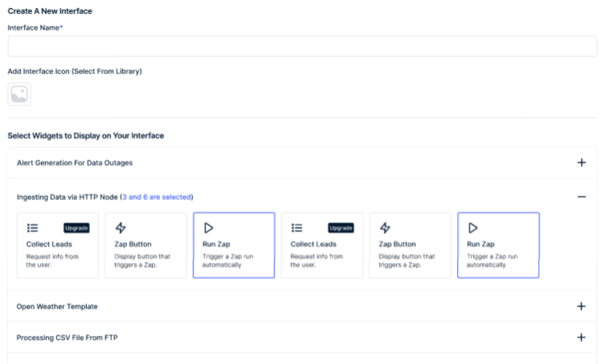Image resolution: width=601 pixels, height=364 pixels.
Task: Click the '3 and 6 are selected' link
Action: [156, 197]
